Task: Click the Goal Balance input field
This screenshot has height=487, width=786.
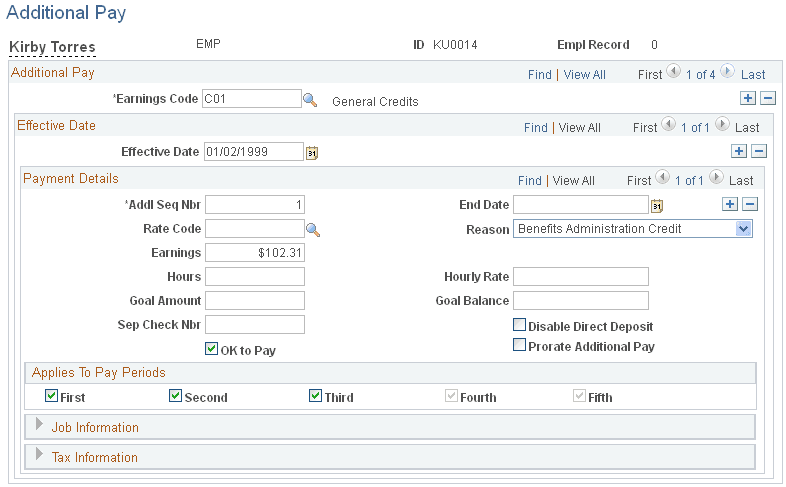Action: [x=580, y=301]
